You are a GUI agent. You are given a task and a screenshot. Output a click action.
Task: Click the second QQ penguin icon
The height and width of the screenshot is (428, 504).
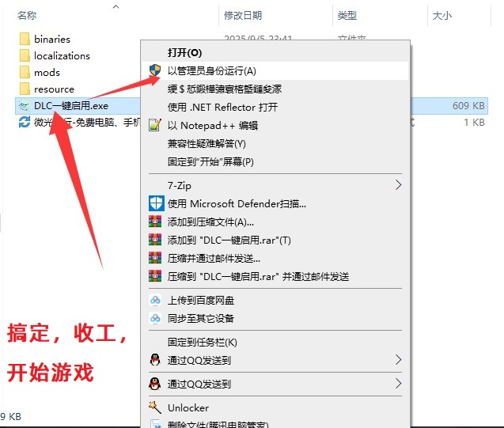coord(155,384)
